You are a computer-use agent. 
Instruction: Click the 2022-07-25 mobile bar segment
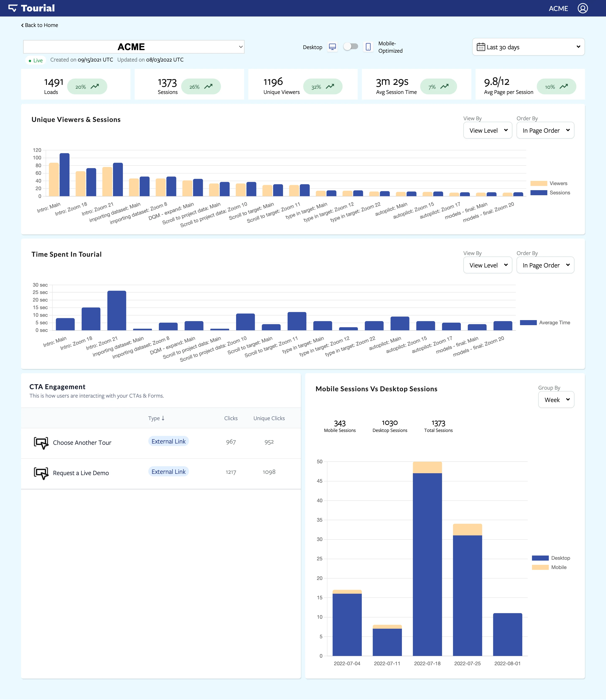tap(467, 529)
